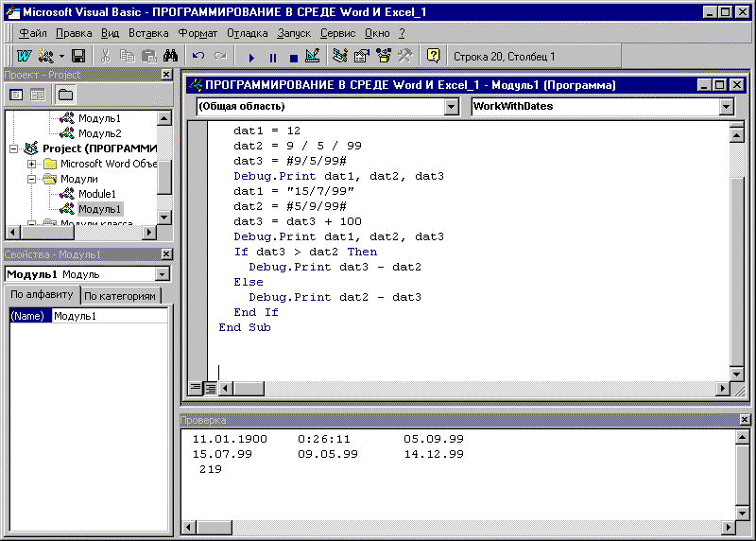Toggle Design Mode icon in toolbar

313,57
